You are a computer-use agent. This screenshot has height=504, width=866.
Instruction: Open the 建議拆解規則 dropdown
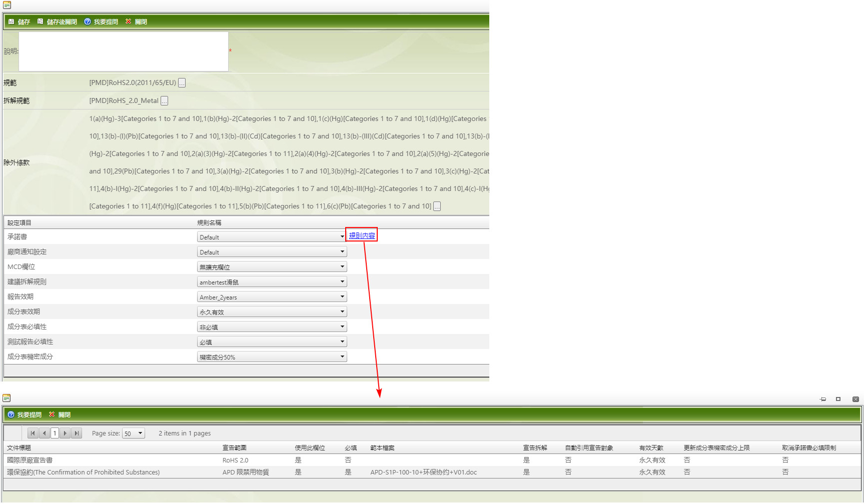coord(272,282)
